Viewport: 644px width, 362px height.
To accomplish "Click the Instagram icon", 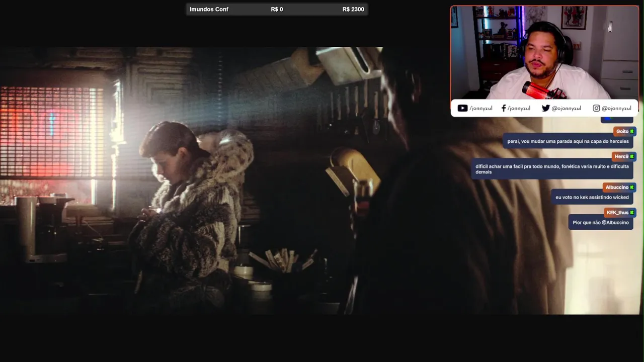I will pos(596,108).
